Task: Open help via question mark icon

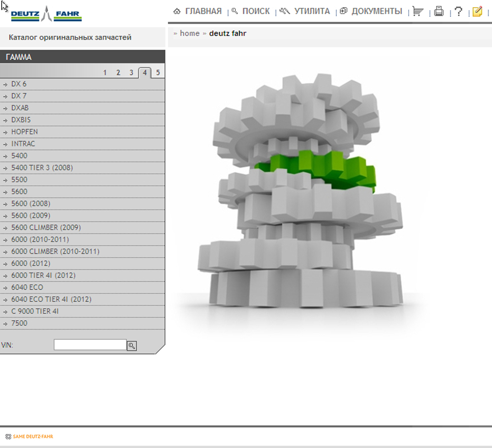Action: tap(458, 12)
